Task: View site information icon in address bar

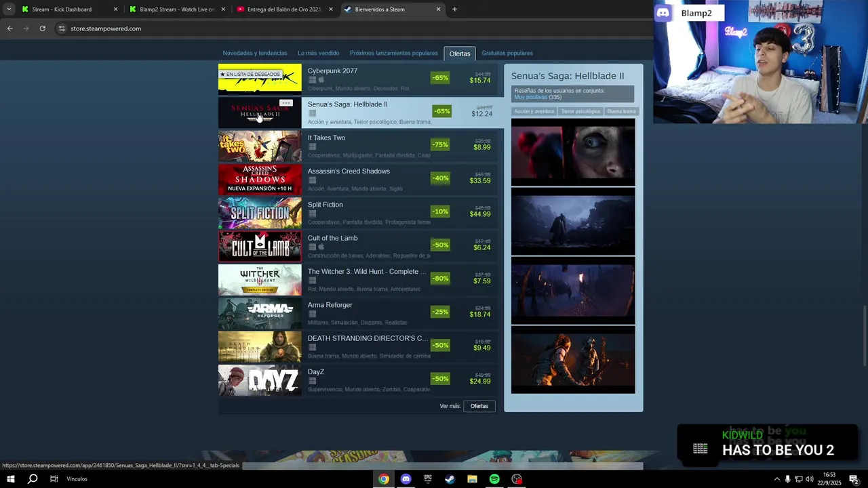Action: click(61, 28)
